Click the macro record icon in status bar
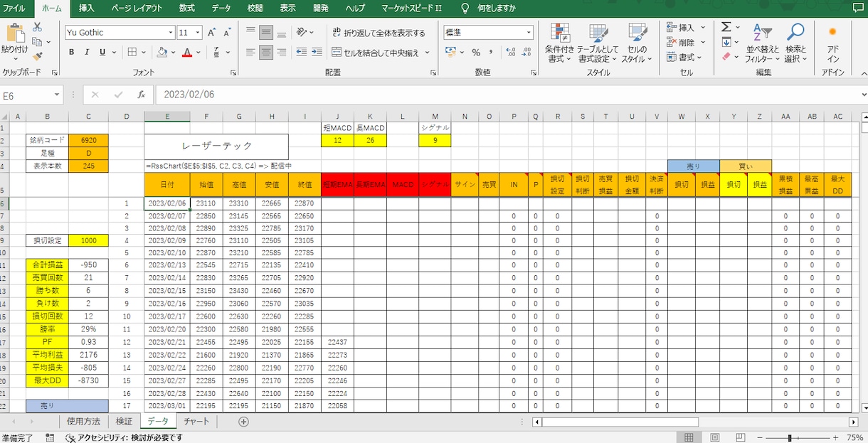868x443 pixels. (50, 438)
